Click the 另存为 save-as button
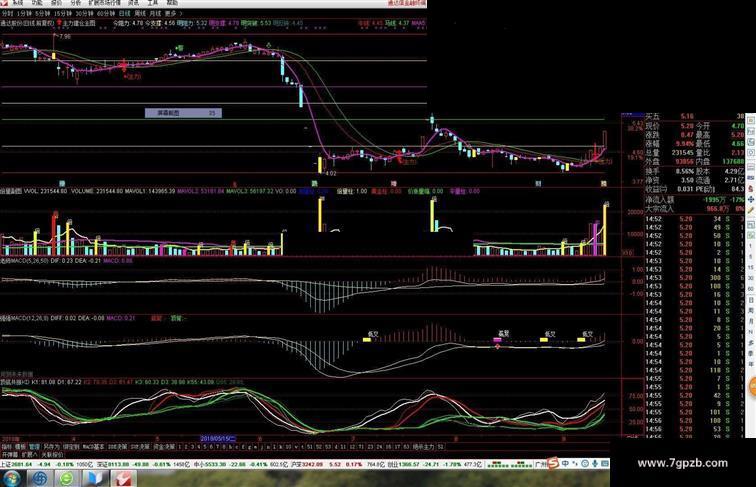 (x=51, y=447)
